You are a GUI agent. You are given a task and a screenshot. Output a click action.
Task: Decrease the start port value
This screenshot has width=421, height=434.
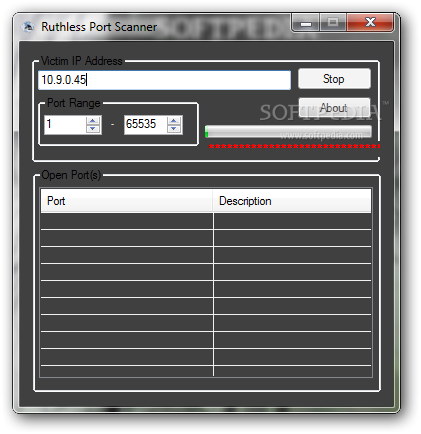(x=93, y=129)
